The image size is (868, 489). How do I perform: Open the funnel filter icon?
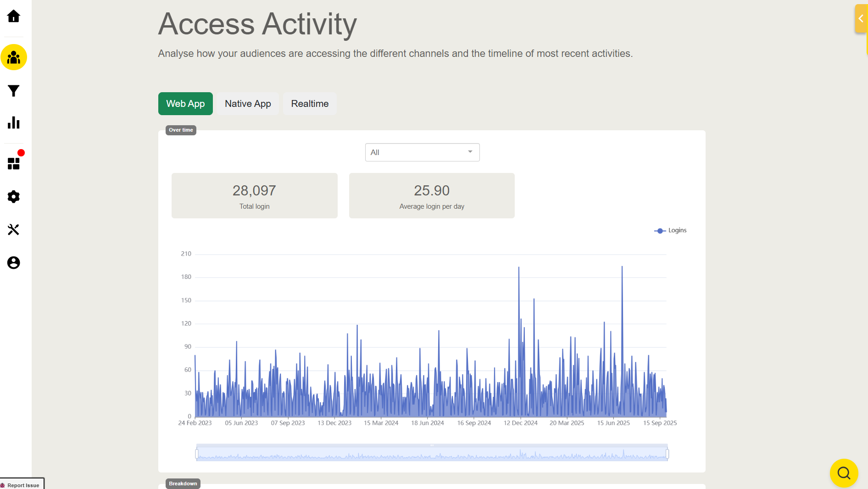[14, 91]
